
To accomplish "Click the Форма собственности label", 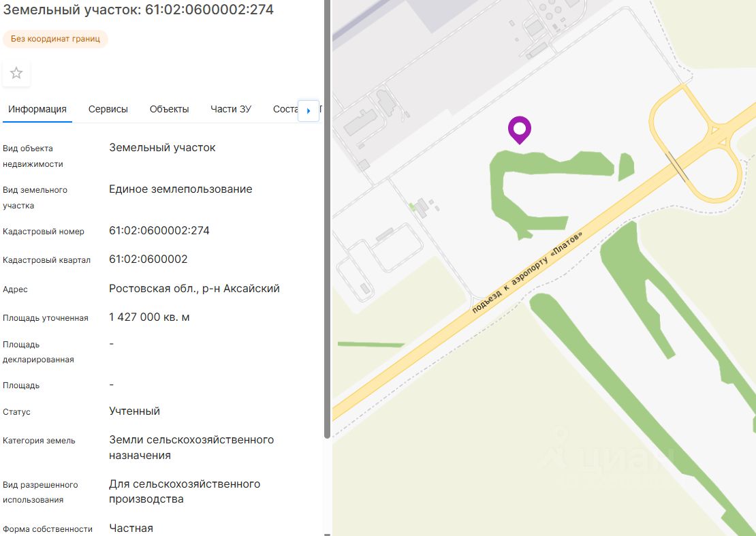I will [48, 529].
